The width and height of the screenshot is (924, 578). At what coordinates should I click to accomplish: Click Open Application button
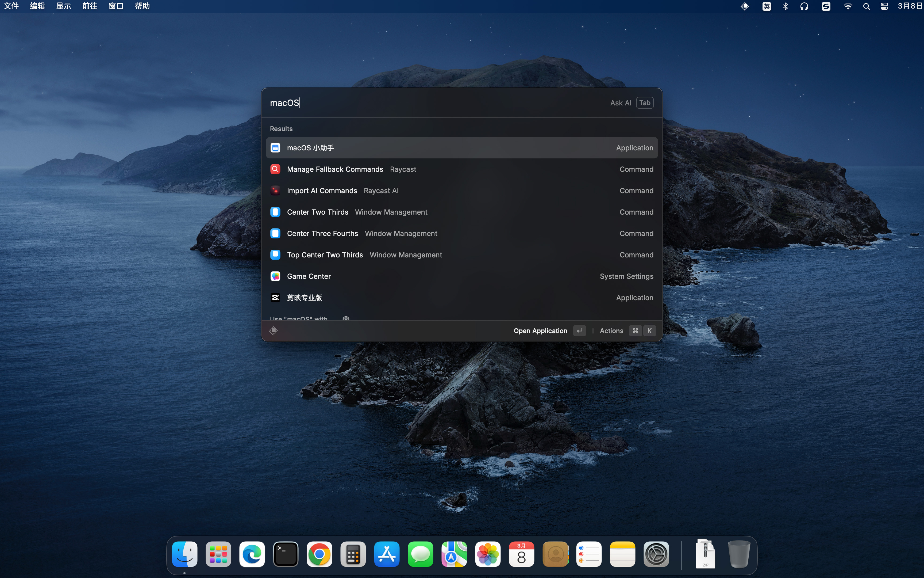point(549,331)
